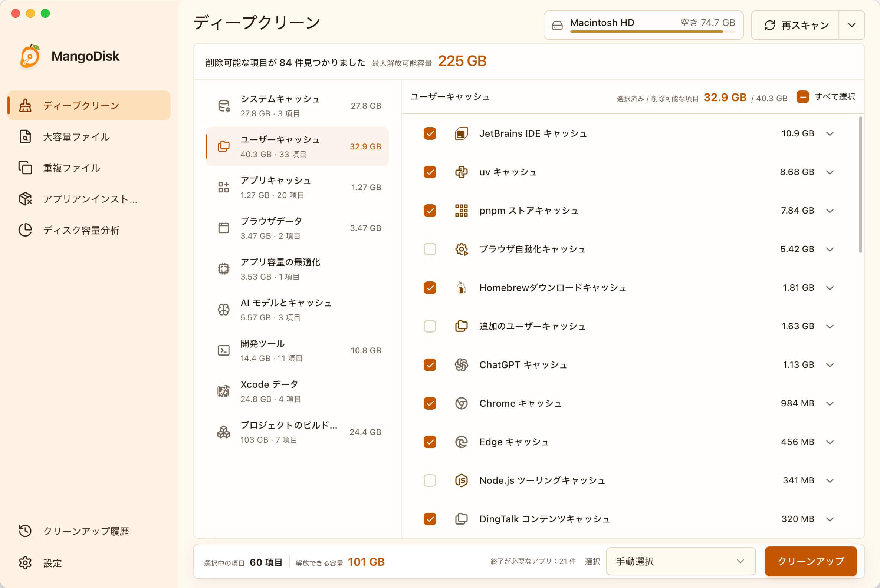Image resolution: width=880 pixels, height=588 pixels.
Task: Expand the ブラウザ自動化キャッシュ row chevron
Action: [x=830, y=250]
